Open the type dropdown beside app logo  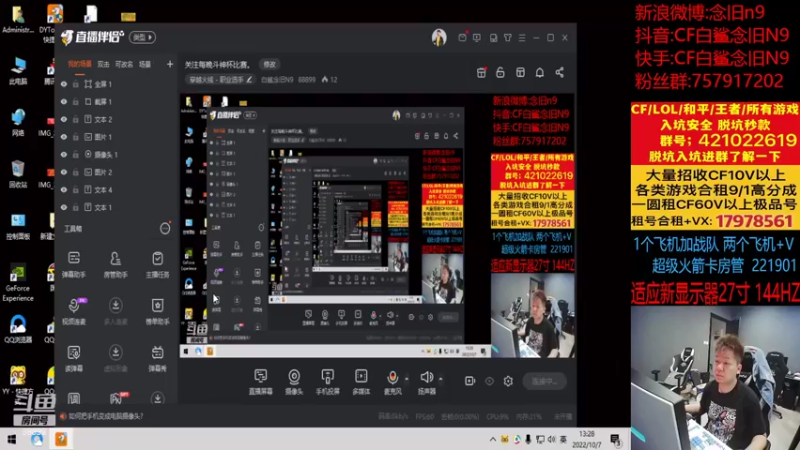click(142, 37)
